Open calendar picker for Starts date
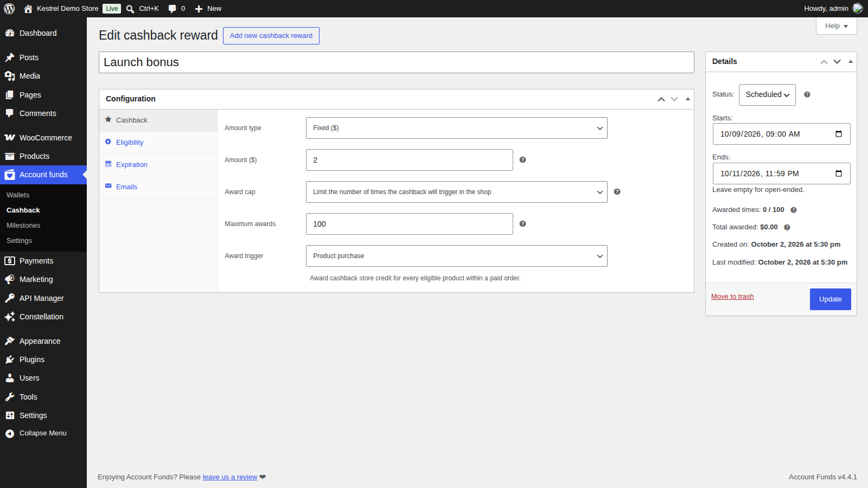 (x=839, y=134)
